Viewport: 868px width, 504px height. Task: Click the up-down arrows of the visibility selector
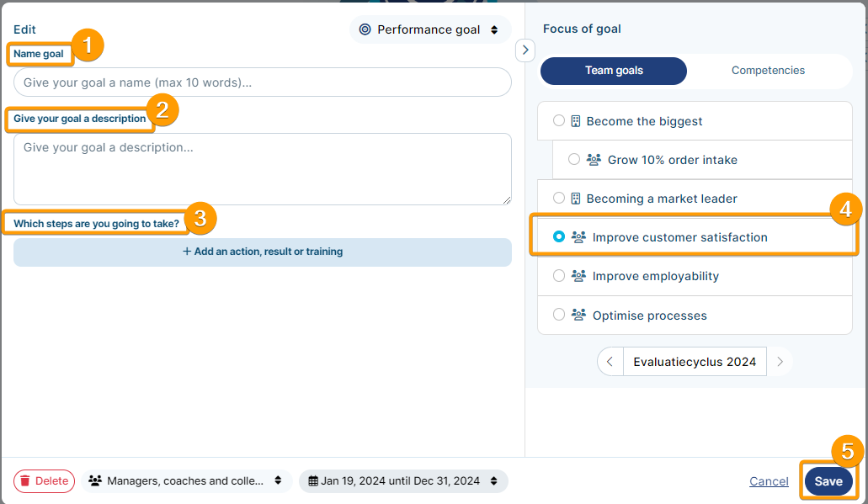[278, 480]
